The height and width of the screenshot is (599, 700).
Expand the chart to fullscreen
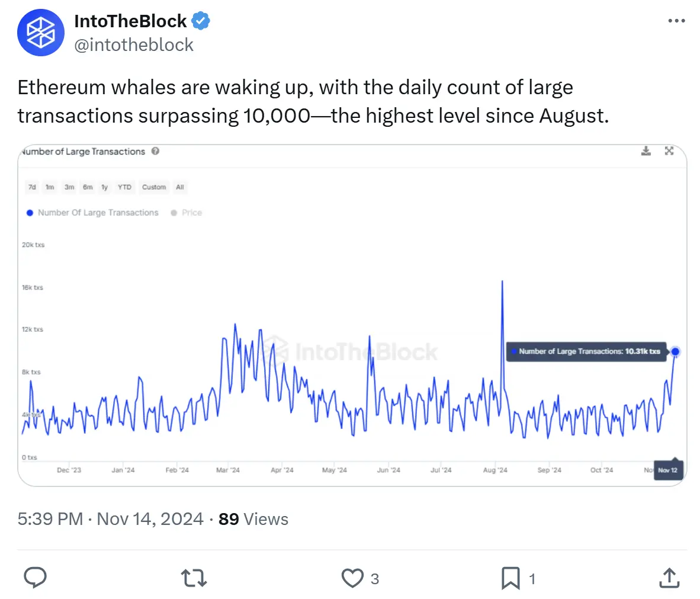tap(669, 151)
